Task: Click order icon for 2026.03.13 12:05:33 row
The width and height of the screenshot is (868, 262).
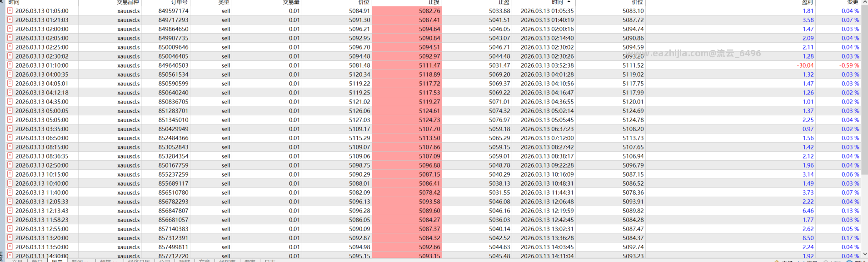Action: [x=10, y=201]
